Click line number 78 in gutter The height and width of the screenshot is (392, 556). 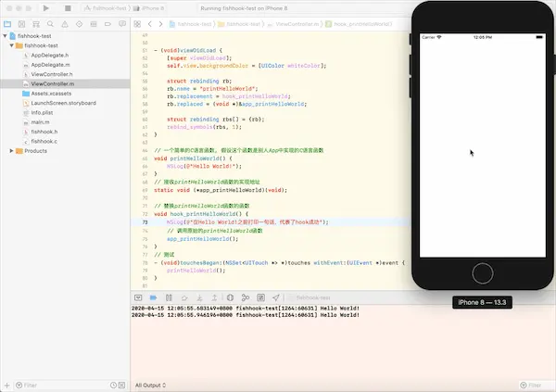click(x=145, y=263)
